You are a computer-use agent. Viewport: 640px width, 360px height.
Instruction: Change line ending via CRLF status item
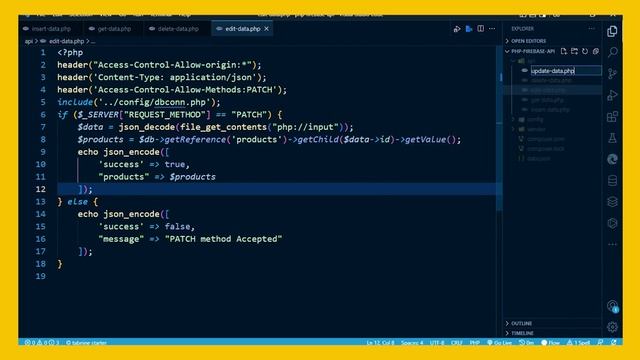[457, 342]
